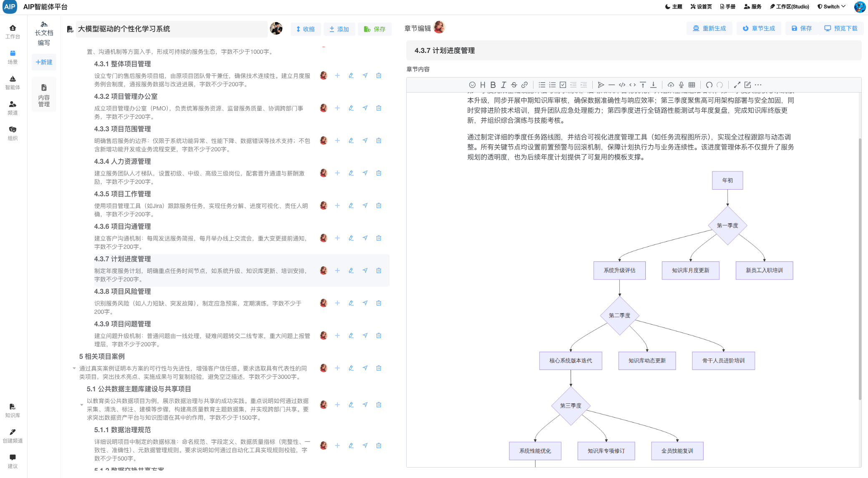Toggle bold formatting in editor toolbar

493,85
